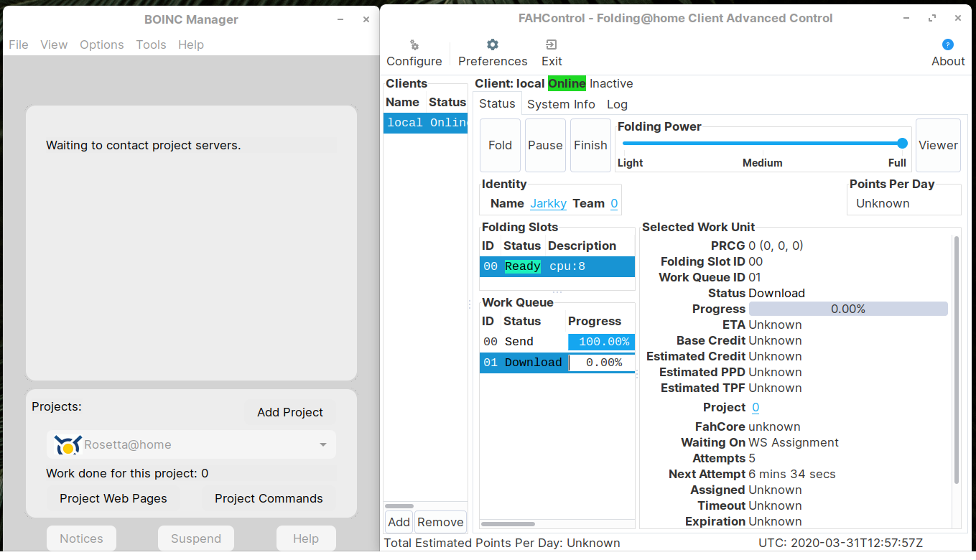Viewport: 976px width, 560px height.
Task: Click Add button under Clients list
Action: point(399,522)
